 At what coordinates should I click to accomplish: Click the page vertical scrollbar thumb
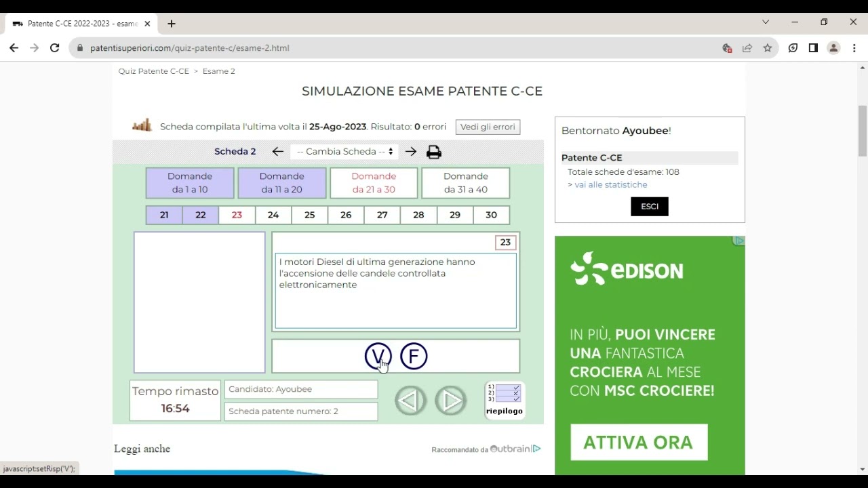click(x=863, y=131)
